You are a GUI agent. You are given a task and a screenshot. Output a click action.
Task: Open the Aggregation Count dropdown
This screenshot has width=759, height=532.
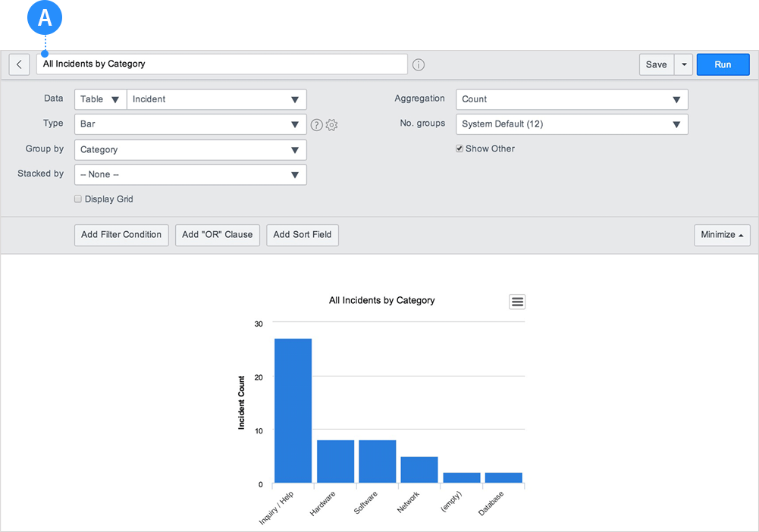pyautogui.click(x=571, y=99)
